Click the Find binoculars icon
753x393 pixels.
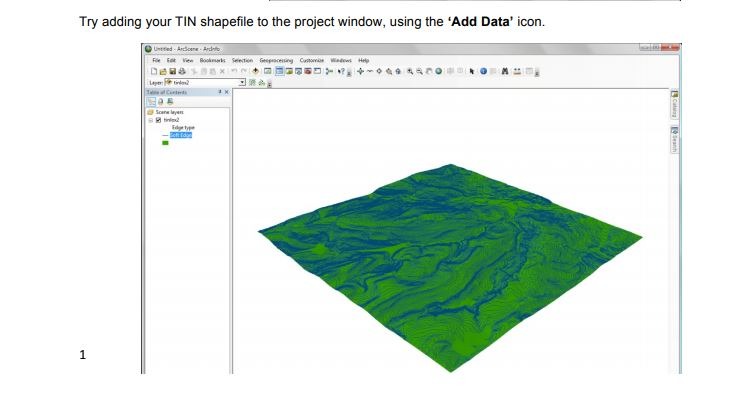pyautogui.click(x=505, y=71)
